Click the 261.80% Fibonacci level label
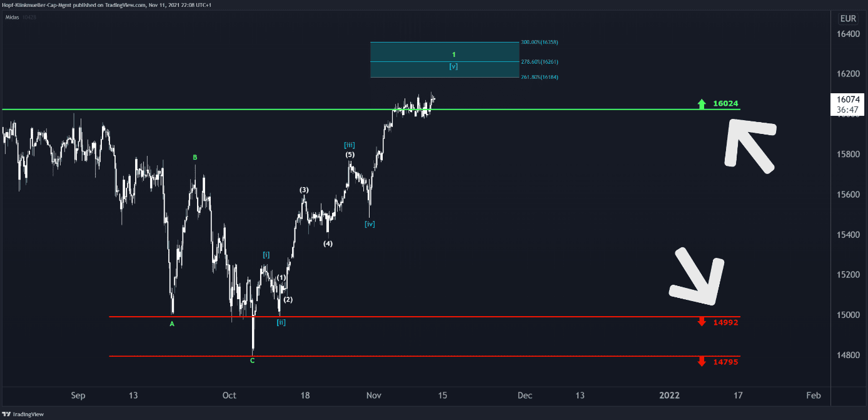 coord(539,77)
